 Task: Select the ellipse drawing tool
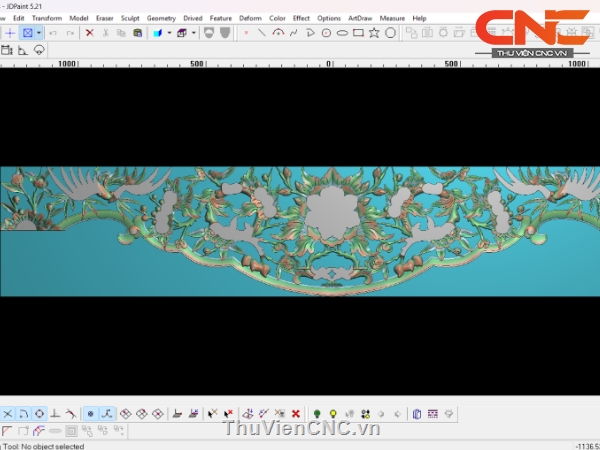tap(342, 33)
